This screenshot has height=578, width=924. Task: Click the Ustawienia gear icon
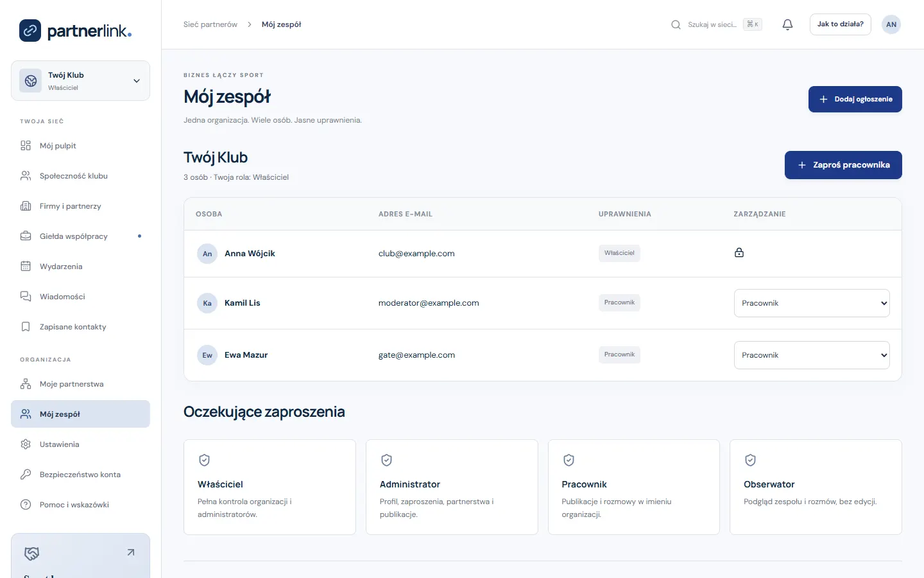(26, 444)
